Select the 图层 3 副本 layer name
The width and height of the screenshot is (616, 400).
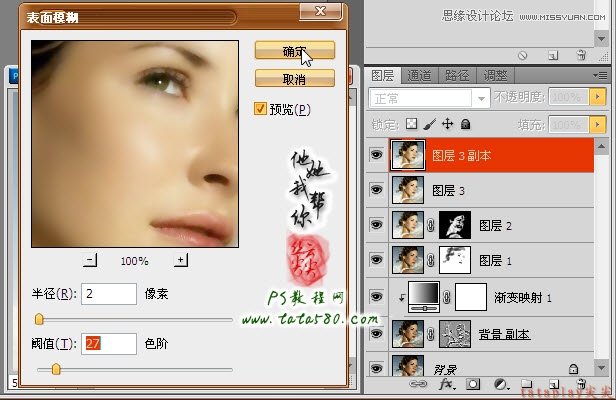(462, 156)
